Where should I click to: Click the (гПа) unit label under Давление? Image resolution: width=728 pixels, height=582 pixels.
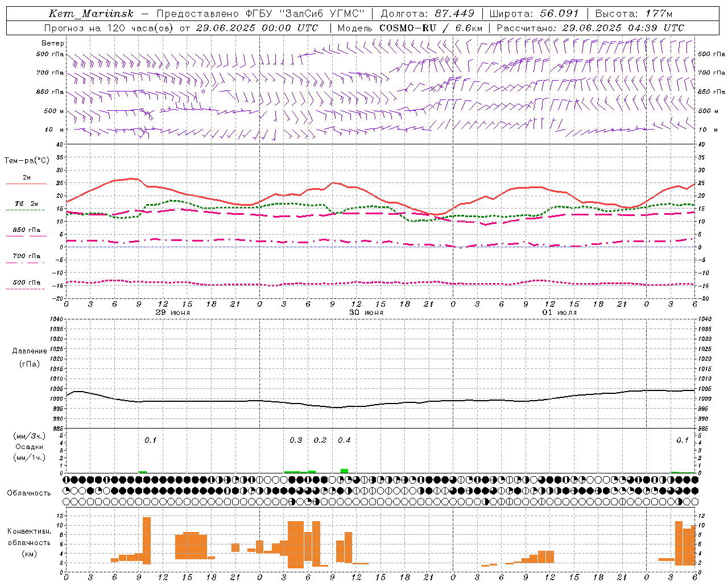click(x=30, y=364)
